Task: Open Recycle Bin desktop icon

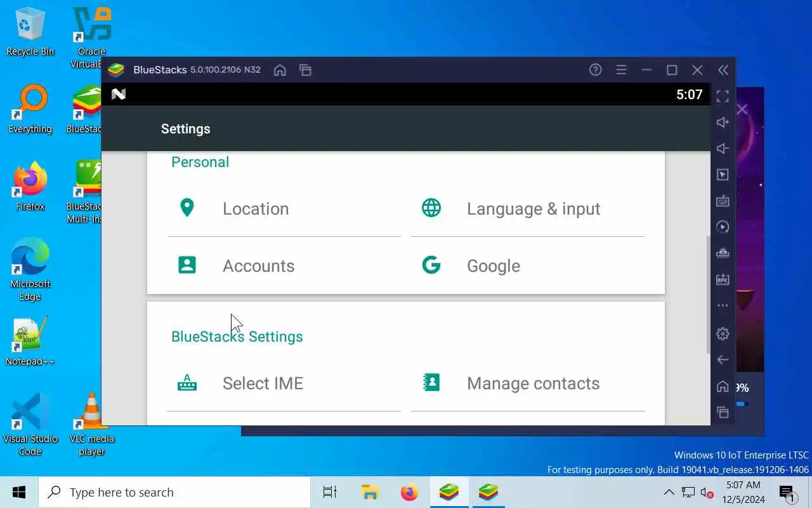Action: pos(30,32)
